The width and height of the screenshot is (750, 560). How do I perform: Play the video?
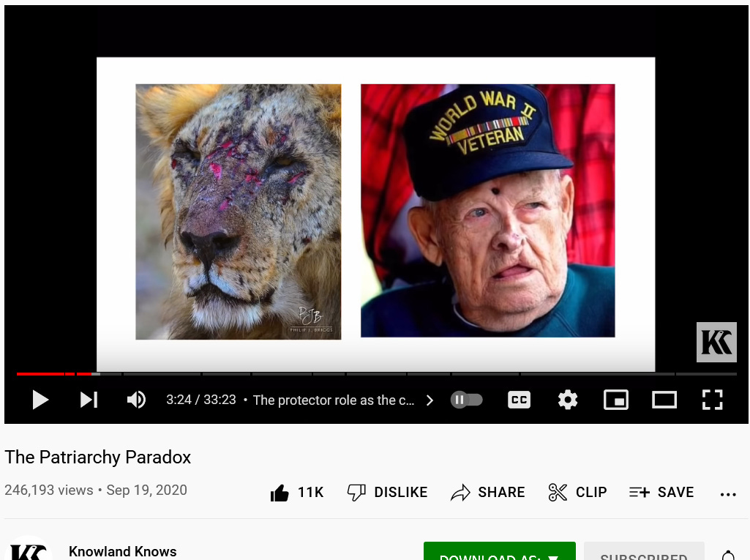[40, 400]
